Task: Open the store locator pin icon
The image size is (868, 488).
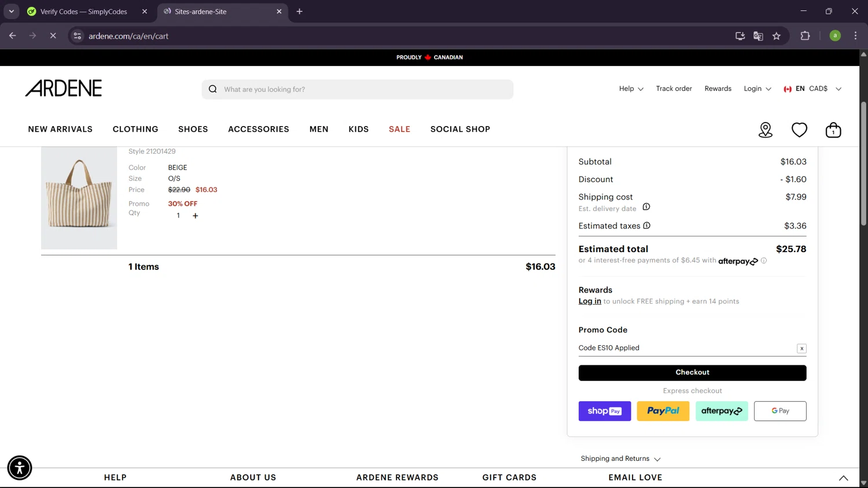Action: coord(766,130)
